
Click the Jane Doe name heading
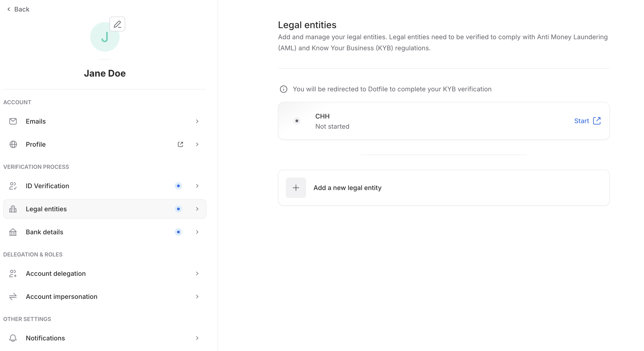[105, 73]
